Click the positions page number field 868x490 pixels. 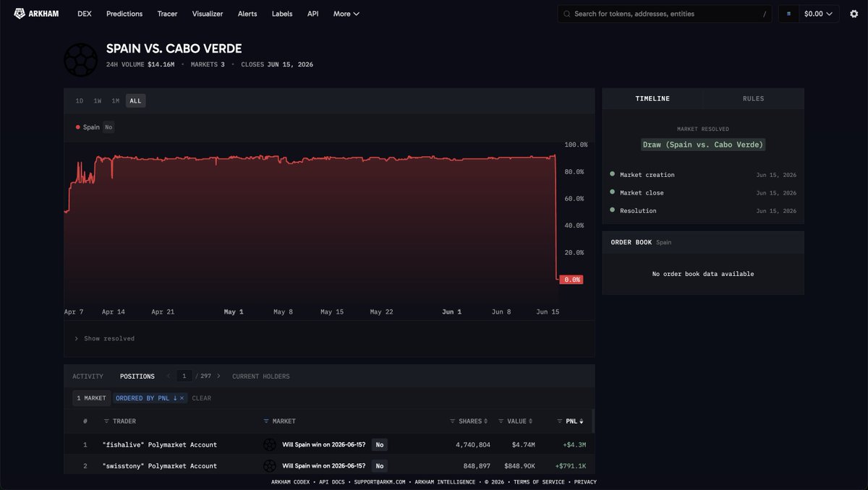[184, 376]
